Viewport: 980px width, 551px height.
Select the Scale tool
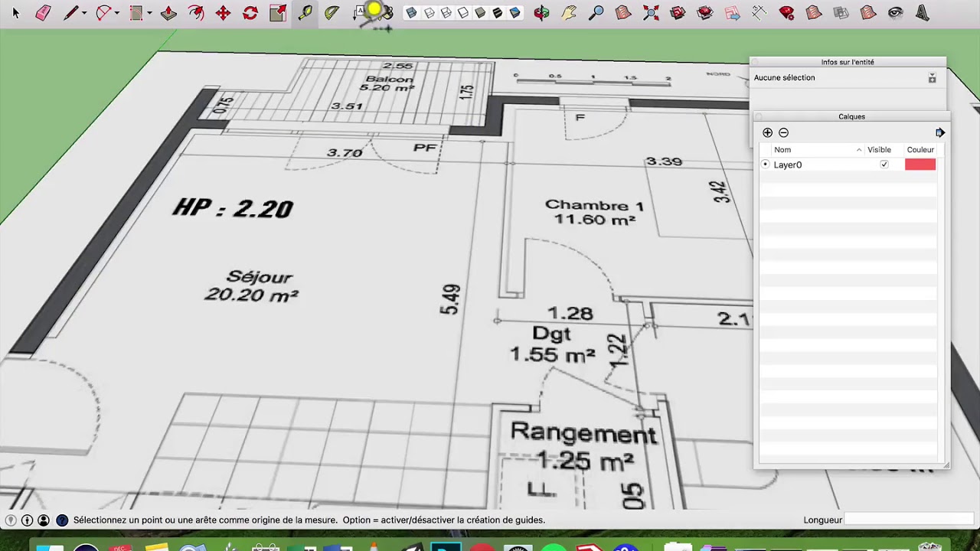pyautogui.click(x=278, y=13)
